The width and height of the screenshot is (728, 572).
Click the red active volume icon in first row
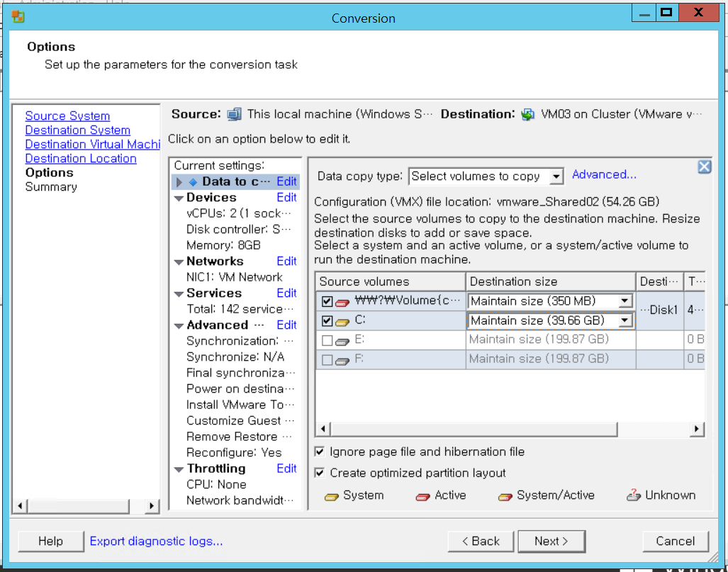pos(342,303)
